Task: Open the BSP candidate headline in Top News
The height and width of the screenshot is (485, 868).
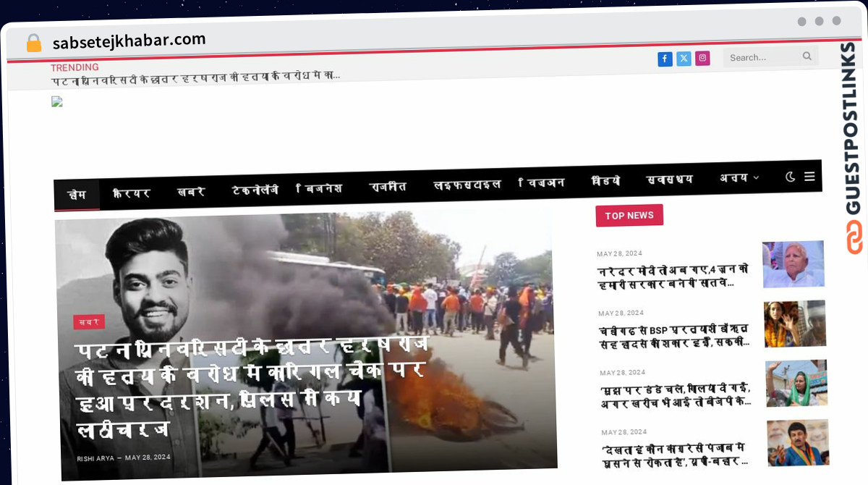Action: pyautogui.click(x=676, y=336)
